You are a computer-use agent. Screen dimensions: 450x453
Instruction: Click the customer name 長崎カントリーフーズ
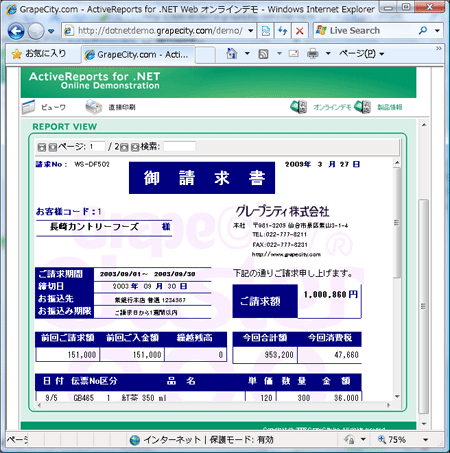pos(94,227)
